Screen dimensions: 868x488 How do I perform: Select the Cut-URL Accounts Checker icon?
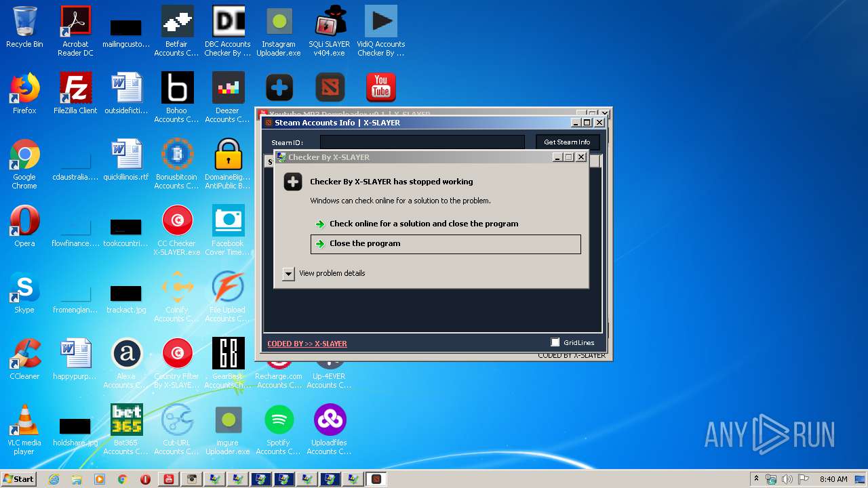[177, 429]
